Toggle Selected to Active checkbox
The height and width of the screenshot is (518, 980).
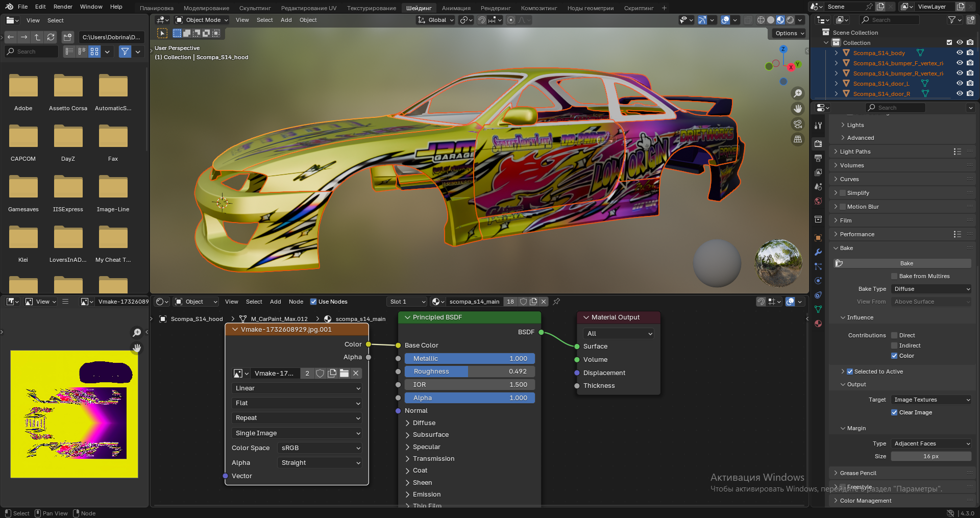[x=850, y=372]
